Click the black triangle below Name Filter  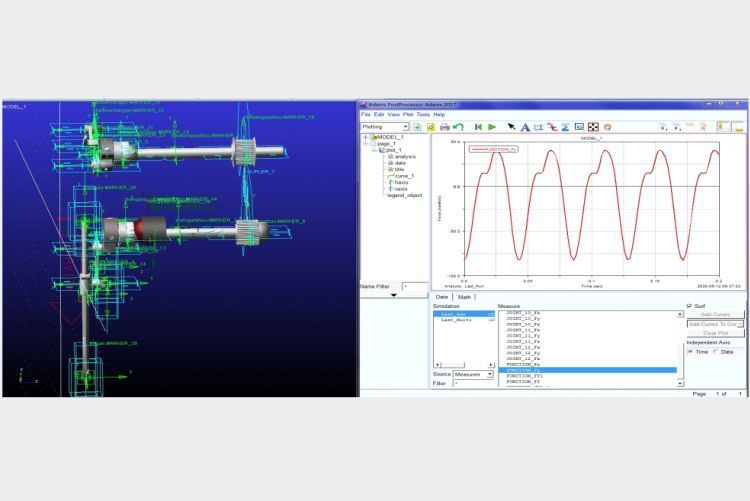point(394,295)
